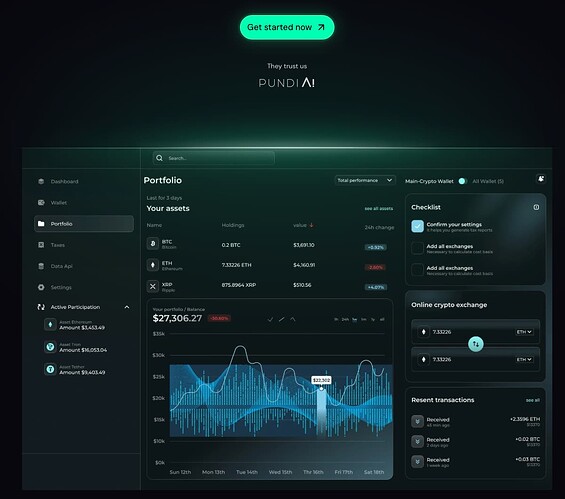The height and width of the screenshot is (499, 565).
Task: Click the Ethereum icon under Active Participation
Action: click(50, 325)
